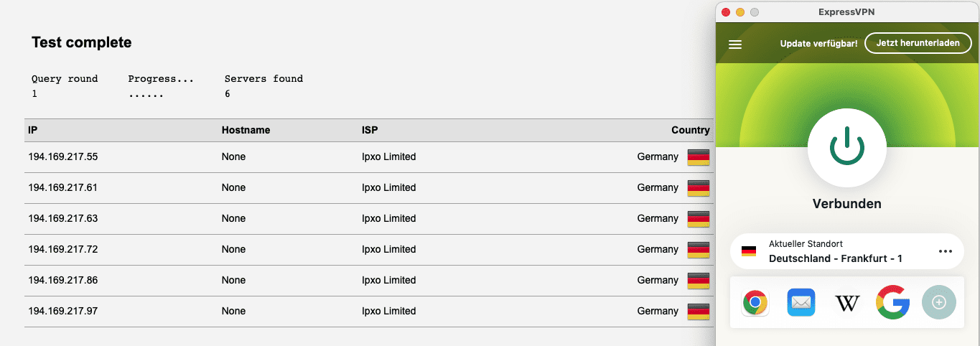This screenshot has height=346, width=980.
Task: Select IP address 194.169.217.55
Action: coord(62,156)
